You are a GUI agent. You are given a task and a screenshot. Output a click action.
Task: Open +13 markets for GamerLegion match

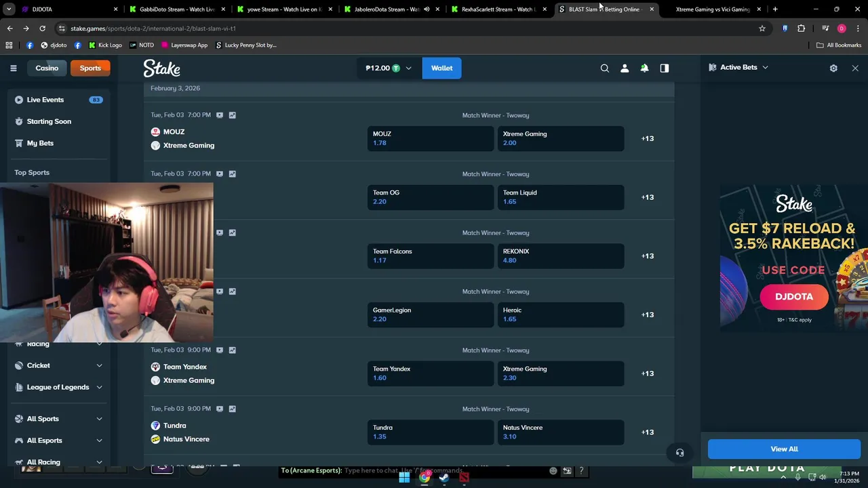[x=648, y=314]
